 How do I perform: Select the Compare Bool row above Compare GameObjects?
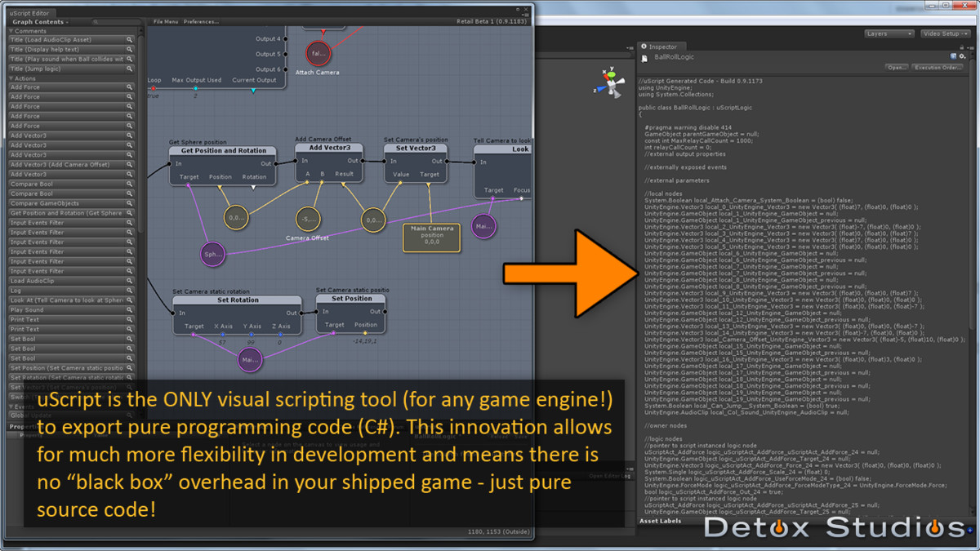(x=71, y=193)
